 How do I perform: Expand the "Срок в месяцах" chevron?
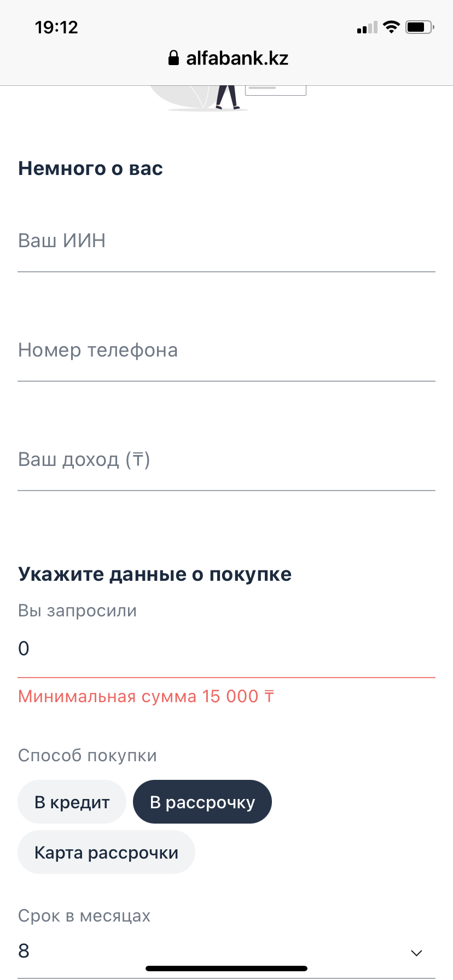(416, 953)
